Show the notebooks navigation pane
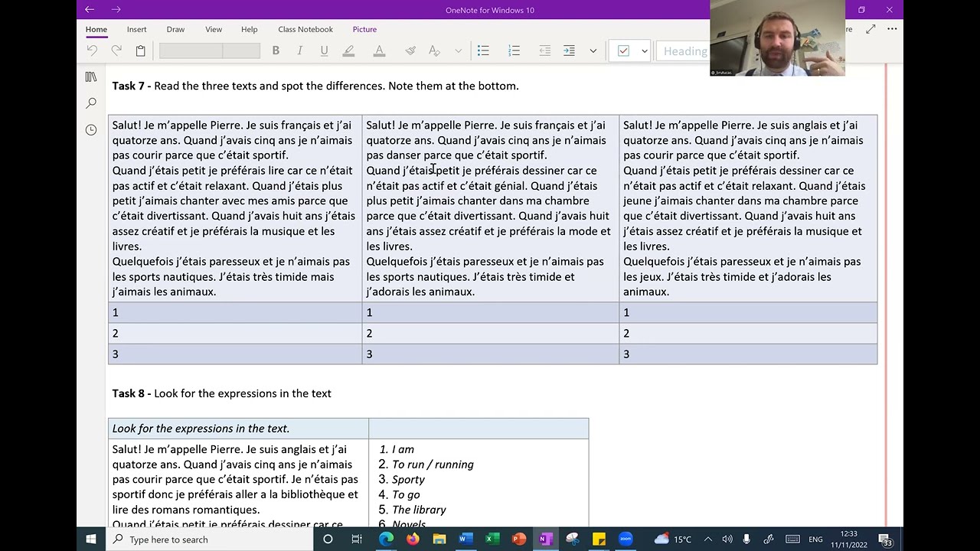 click(x=91, y=77)
